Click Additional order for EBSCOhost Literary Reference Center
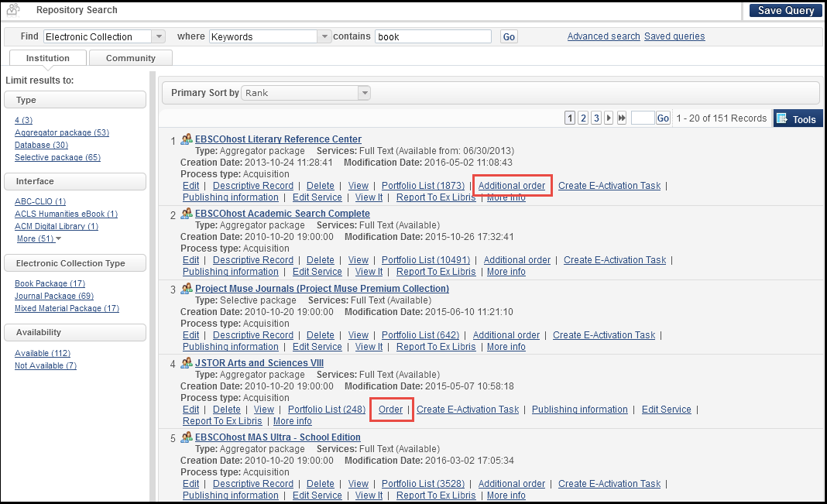Viewport: 827px width, 504px height. click(512, 186)
